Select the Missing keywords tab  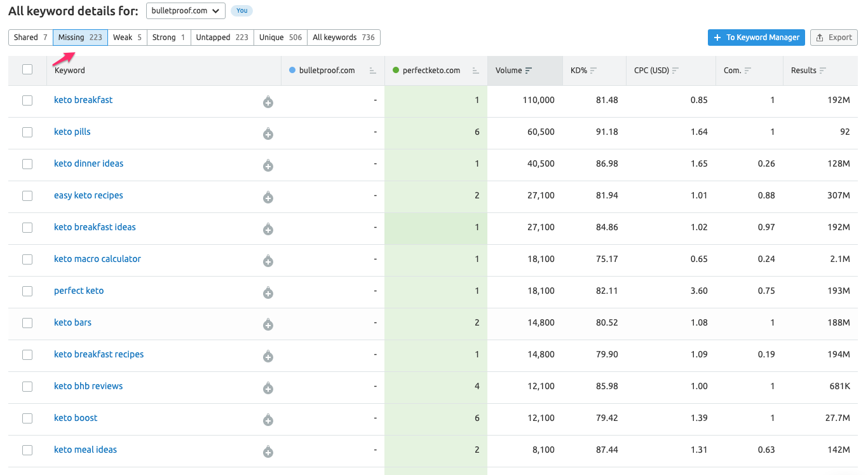(80, 38)
